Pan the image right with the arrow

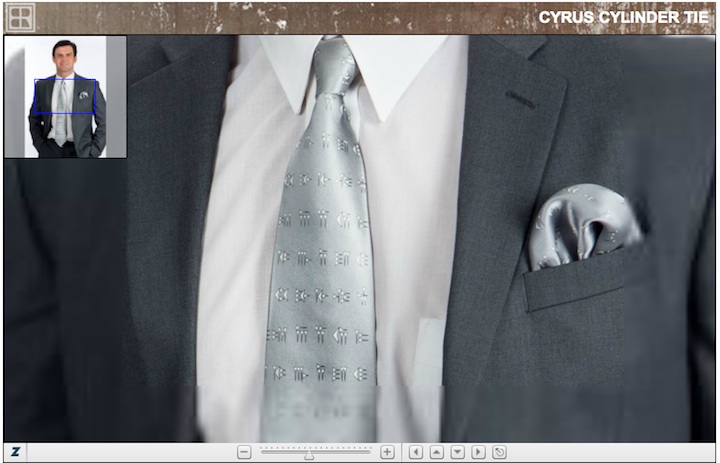tap(479, 452)
